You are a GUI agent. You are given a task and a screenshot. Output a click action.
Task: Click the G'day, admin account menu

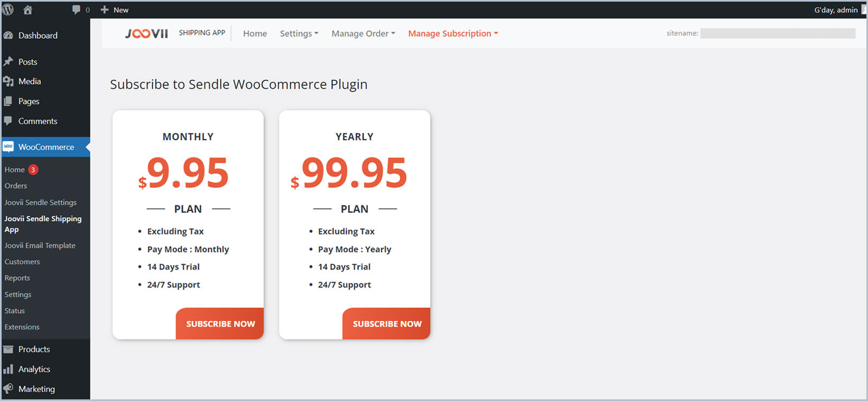point(836,10)
